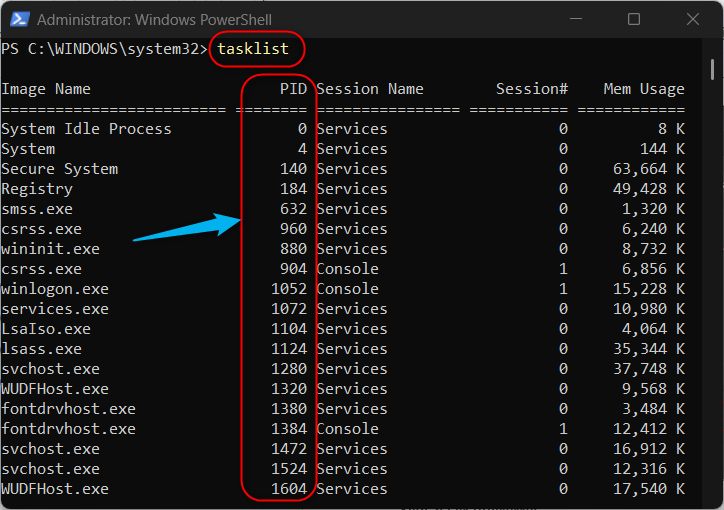This screenshot has width=724, height=510.
Task: Click the Registry process name
Action: [x=37, y=189]
